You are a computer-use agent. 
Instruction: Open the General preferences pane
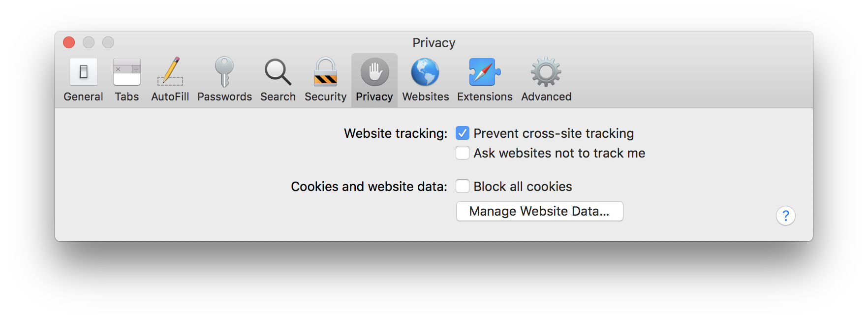click(x=83, y=79)
